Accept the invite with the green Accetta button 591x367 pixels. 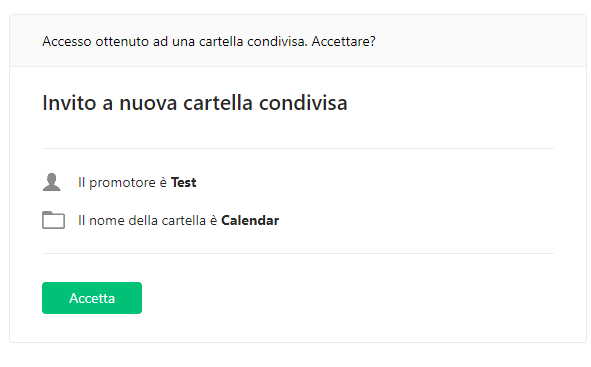(92, 298)
